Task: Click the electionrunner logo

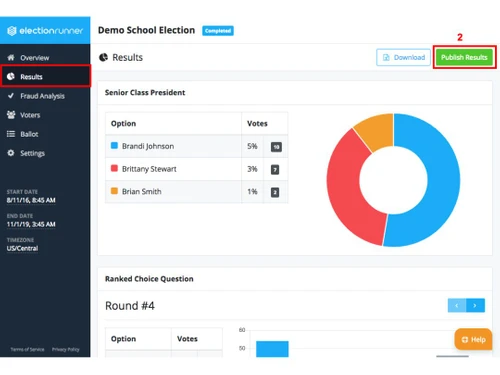Action: [45, 31]
